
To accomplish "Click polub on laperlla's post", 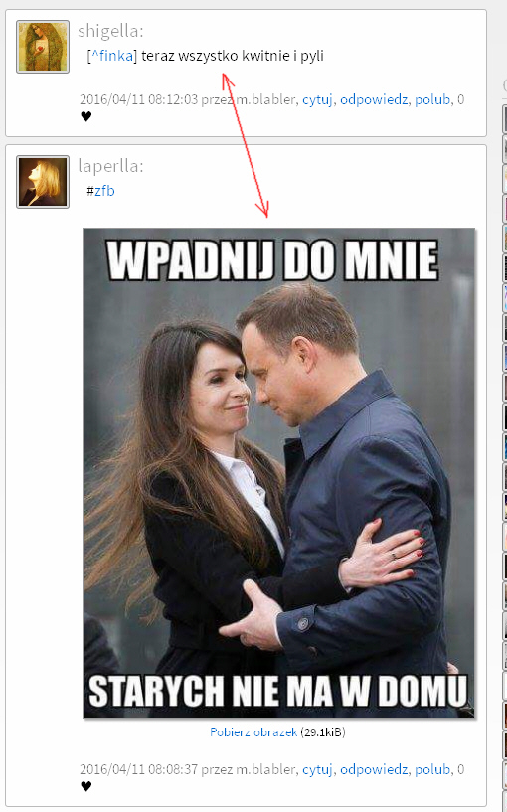I will pyautogui.click(x=432, y=769).
